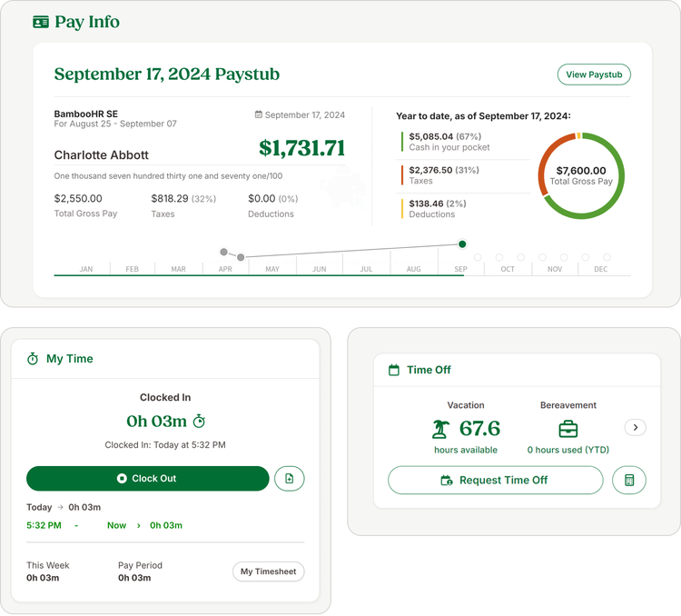Click the OCT label on the timeline

point(508,269)
